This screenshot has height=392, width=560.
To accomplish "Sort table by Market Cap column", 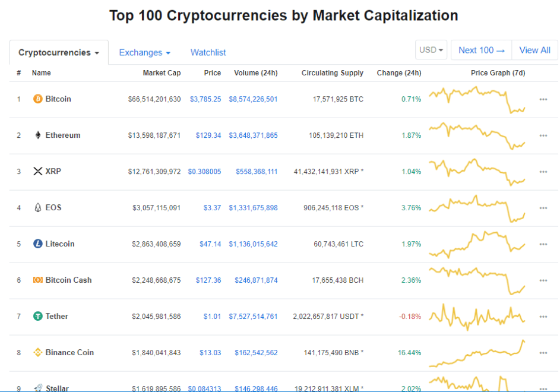I will 162,73.
